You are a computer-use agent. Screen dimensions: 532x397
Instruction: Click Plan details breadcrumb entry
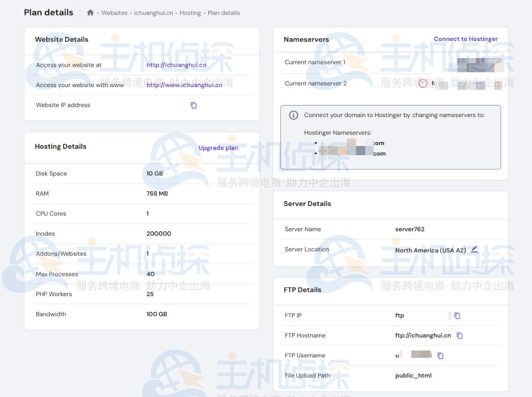224,13
